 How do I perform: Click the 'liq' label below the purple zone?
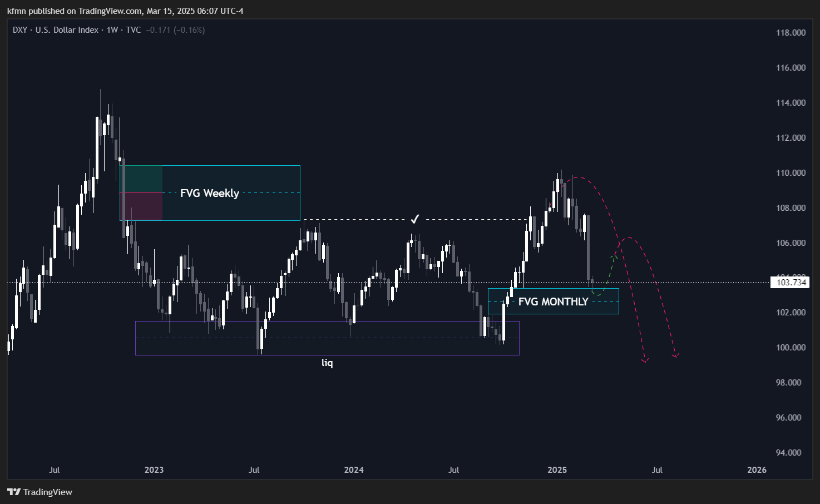[x=327, y=363]
